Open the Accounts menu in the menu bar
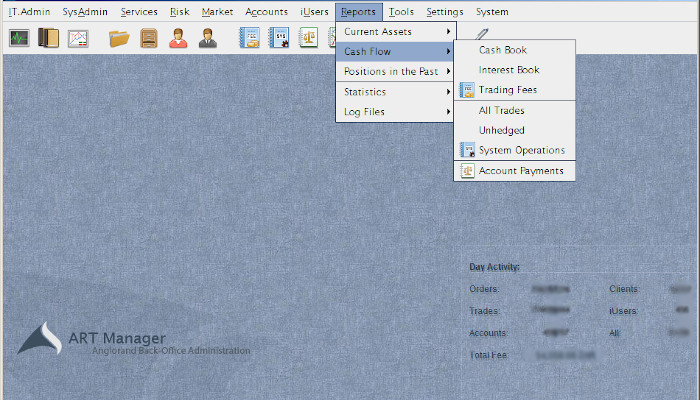Viewport: 700px width, 400px height. coord(266,12)
